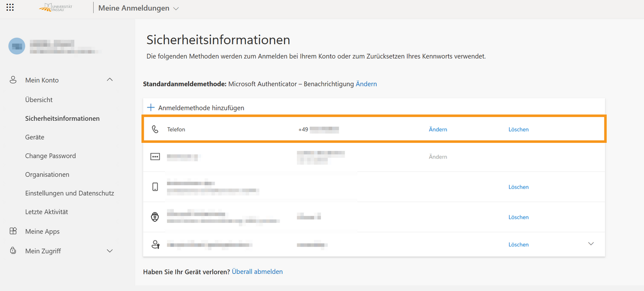Select Change Password menu item

50,156
